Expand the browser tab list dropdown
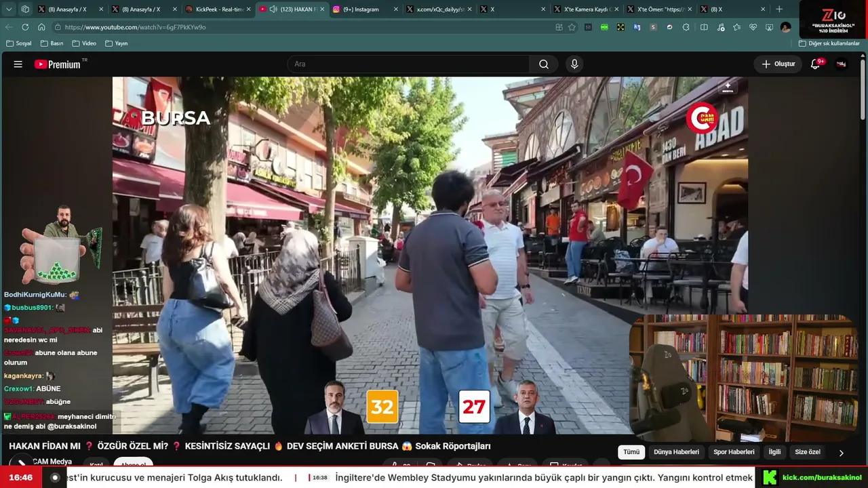 click(x=9, y=9)
